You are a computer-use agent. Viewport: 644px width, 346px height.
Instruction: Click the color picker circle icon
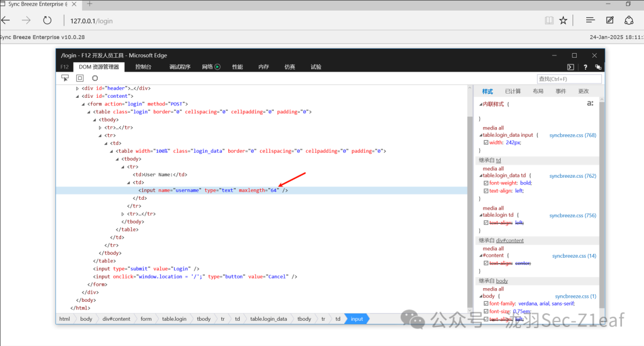pos(95,78)
